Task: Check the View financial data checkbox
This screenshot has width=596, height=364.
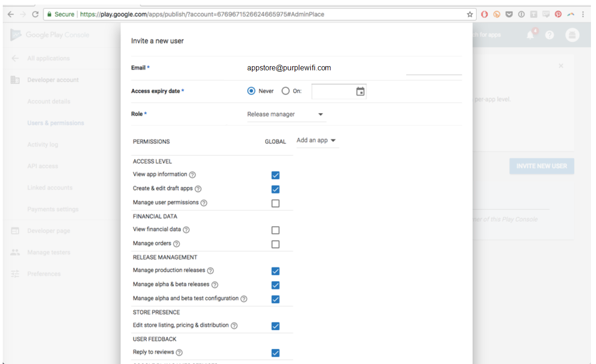Action: pyautogui.click(x=275, y=230)
